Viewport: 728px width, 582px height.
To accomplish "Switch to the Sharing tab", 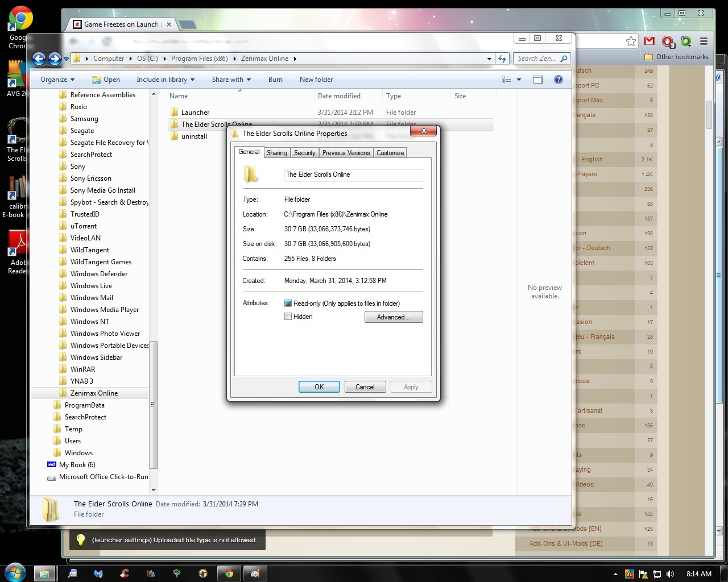I will (276, 153).
